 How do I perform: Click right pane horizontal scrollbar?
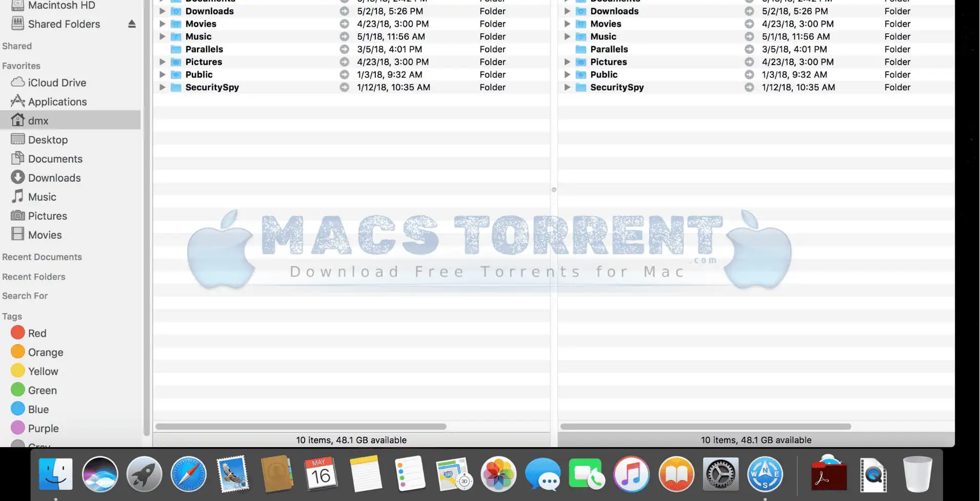(x=706, y=427)
